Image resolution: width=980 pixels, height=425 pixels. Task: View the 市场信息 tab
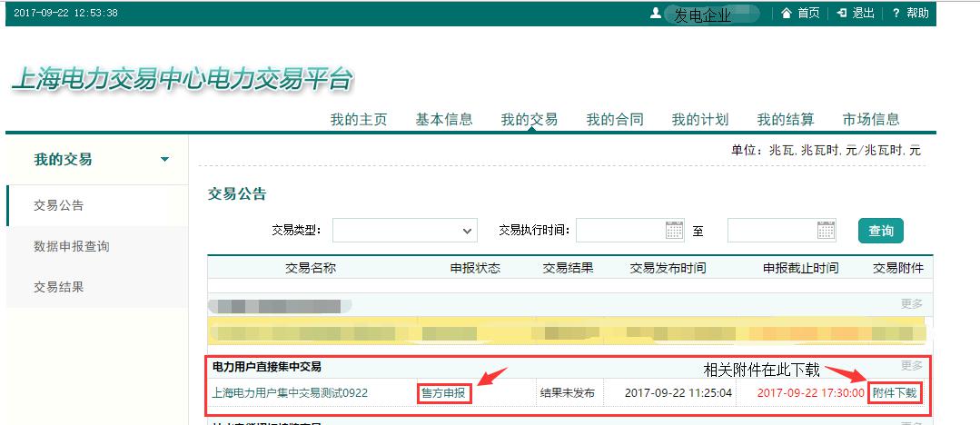pos(871,119)
